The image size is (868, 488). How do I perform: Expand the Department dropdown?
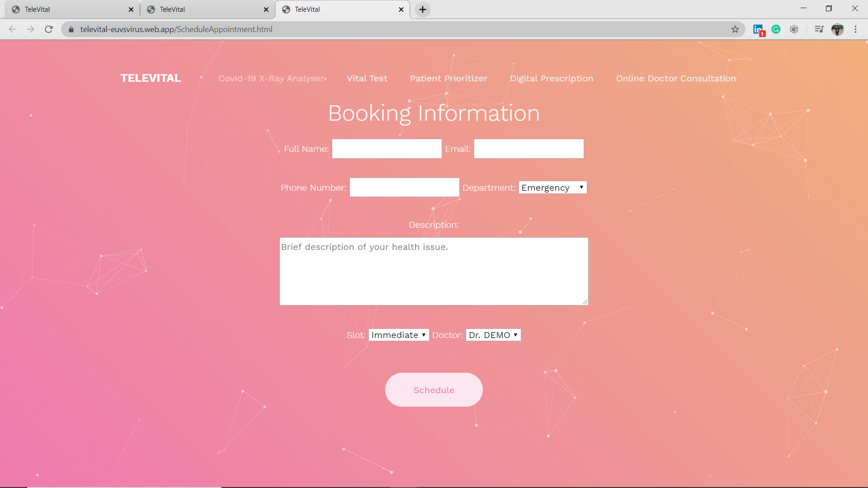[552, 188]
